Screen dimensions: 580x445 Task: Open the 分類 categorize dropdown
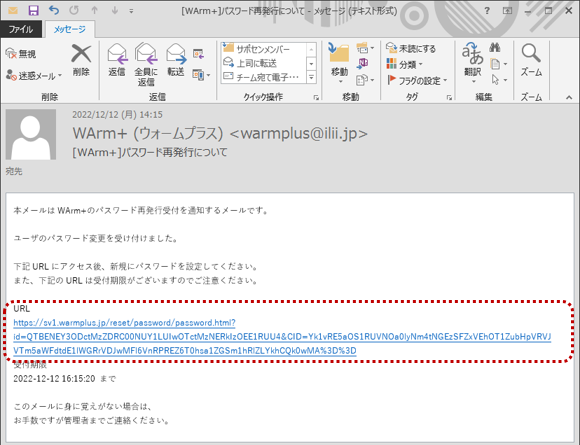click(404, 64)
